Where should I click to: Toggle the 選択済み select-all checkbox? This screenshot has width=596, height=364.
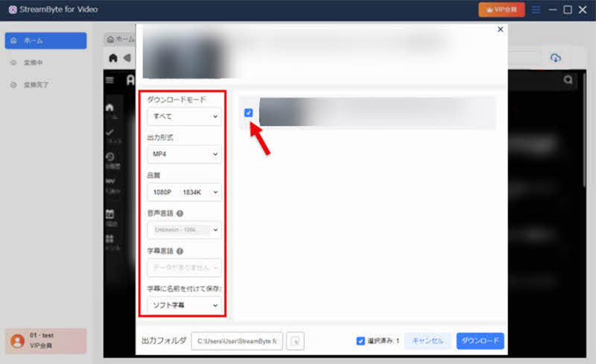pos(361,341)
